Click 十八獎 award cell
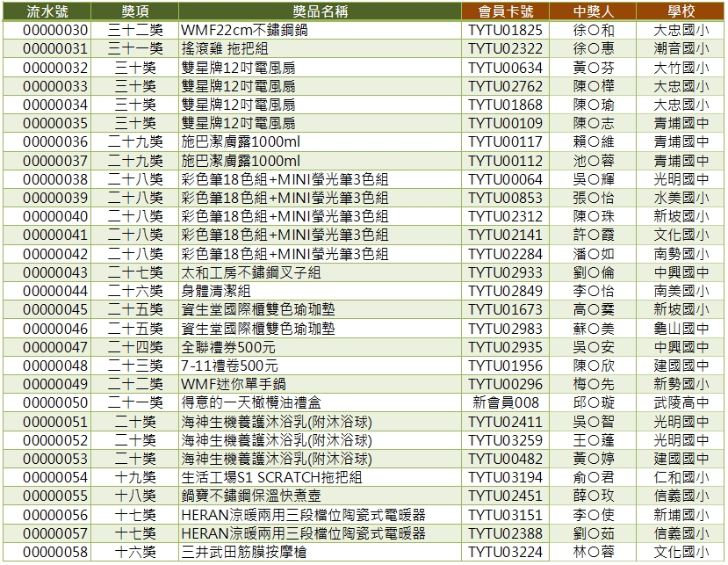The image size is (728, 565). tap(135, 496)
